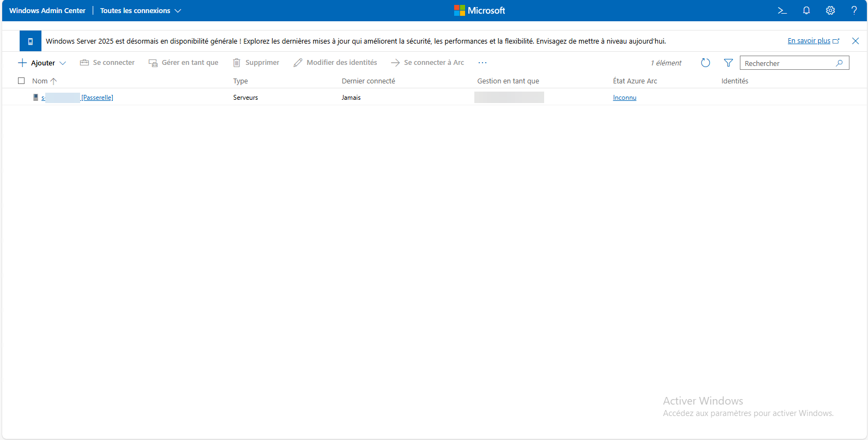The height and width of the screenshot is (440, 868).
Task: Open the Inconnu Azure Arc status link
Action: (624, 98)
